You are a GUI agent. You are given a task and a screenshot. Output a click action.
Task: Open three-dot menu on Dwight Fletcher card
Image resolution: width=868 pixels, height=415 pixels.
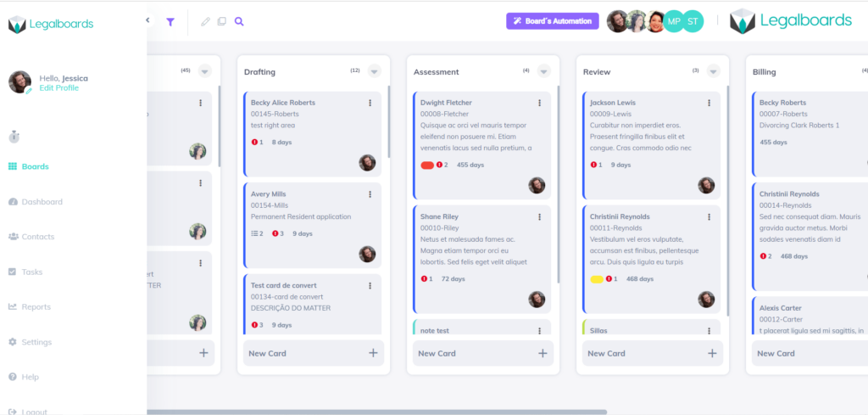pyautogui.click(x=540, y=103)
